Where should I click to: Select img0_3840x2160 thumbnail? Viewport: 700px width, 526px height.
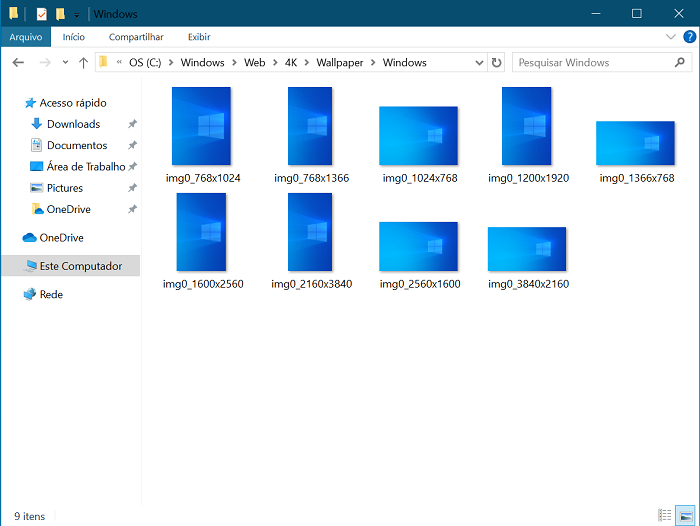coord(527,249)
